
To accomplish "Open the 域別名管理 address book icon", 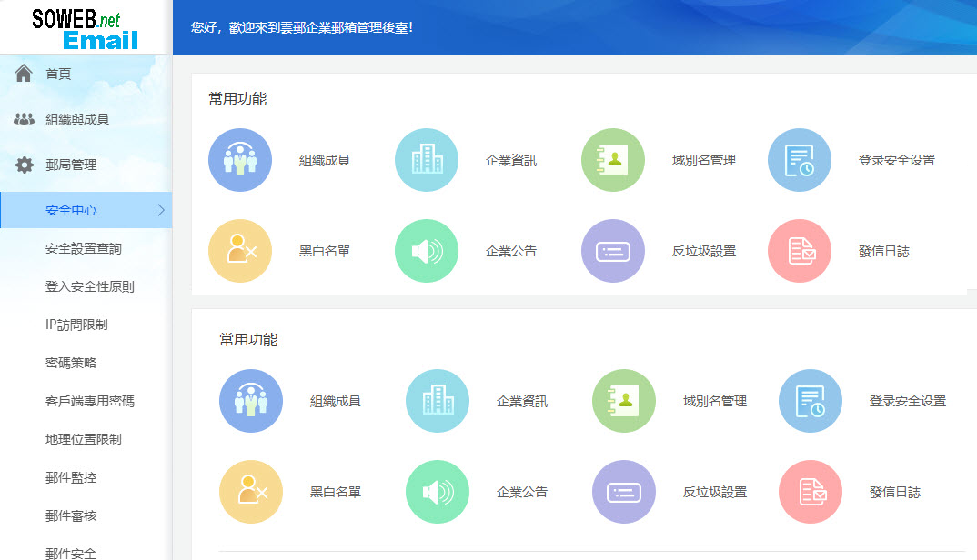I will click(613, 159).
